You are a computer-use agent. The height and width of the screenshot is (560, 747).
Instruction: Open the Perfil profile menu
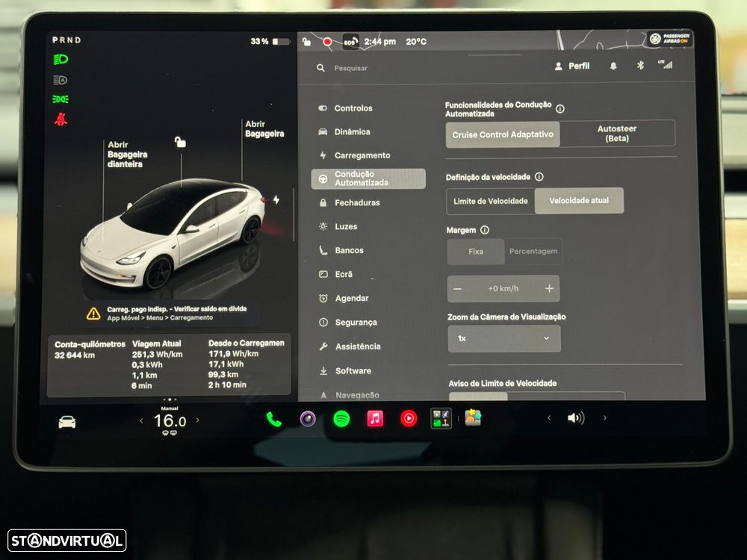(x=572, y=66)
